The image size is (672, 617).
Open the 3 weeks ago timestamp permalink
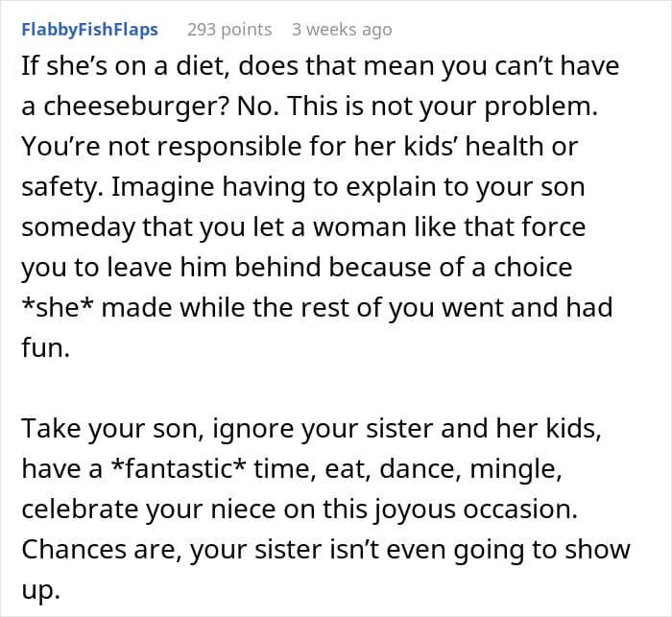click(342, 30)
